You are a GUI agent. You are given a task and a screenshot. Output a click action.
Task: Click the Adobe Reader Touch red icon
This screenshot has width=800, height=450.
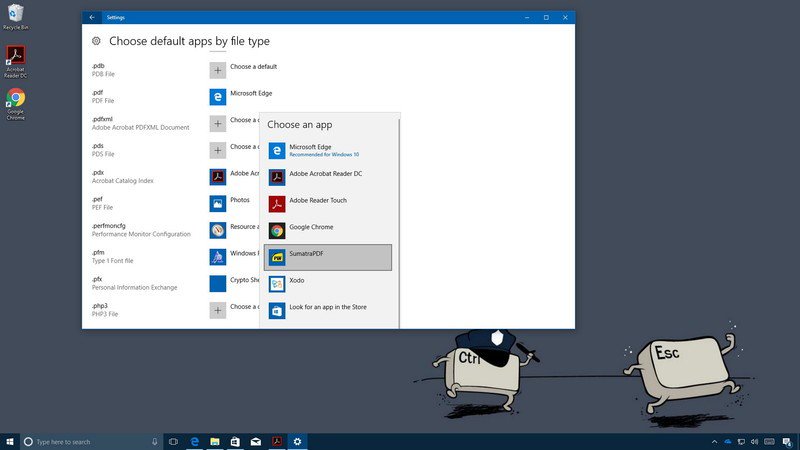[x=277, y=204]
